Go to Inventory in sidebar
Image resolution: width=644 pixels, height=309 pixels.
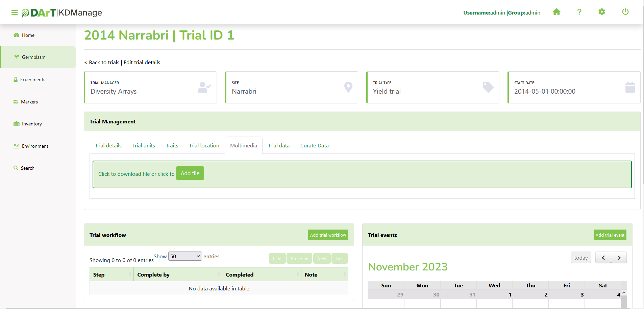click(32, 124)
